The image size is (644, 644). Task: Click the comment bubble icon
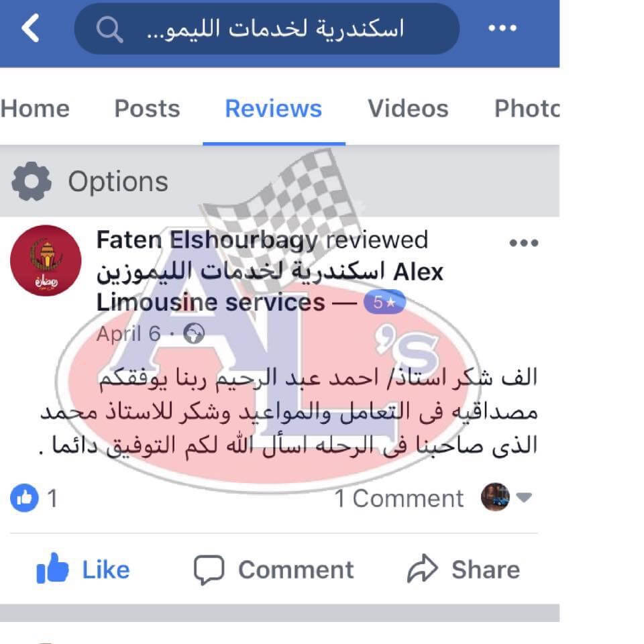[x=209, y=570]
